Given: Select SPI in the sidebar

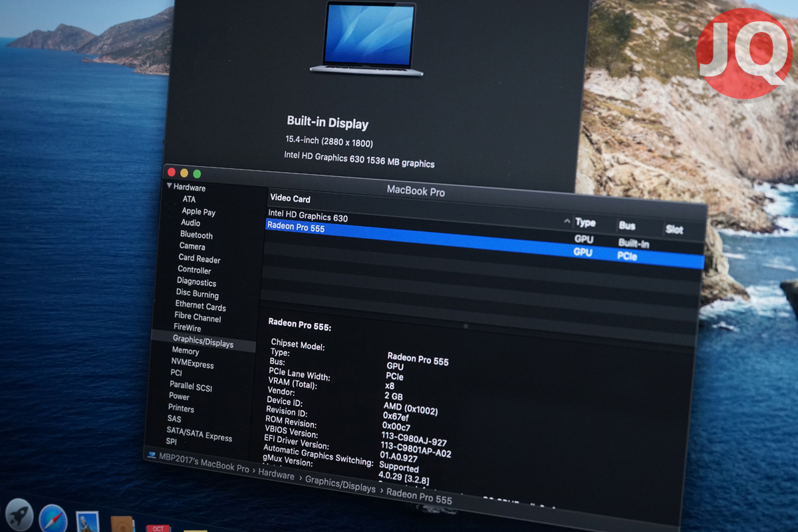Looking at the screenshot, I should coord(172,442).
